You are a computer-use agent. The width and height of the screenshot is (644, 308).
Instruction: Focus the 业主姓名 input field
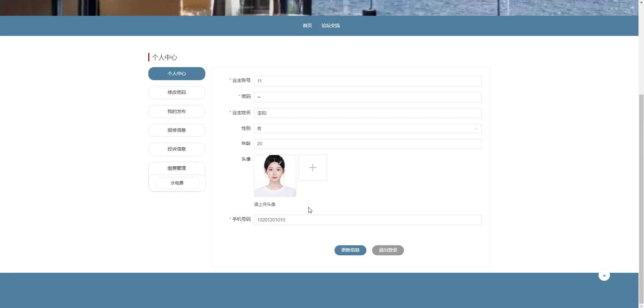(368, 113)
